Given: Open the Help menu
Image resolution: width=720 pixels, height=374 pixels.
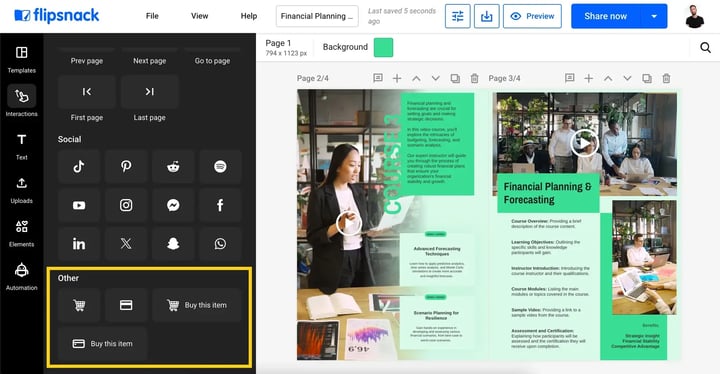Looking at the screenshot, I should (x=248, y=16).
